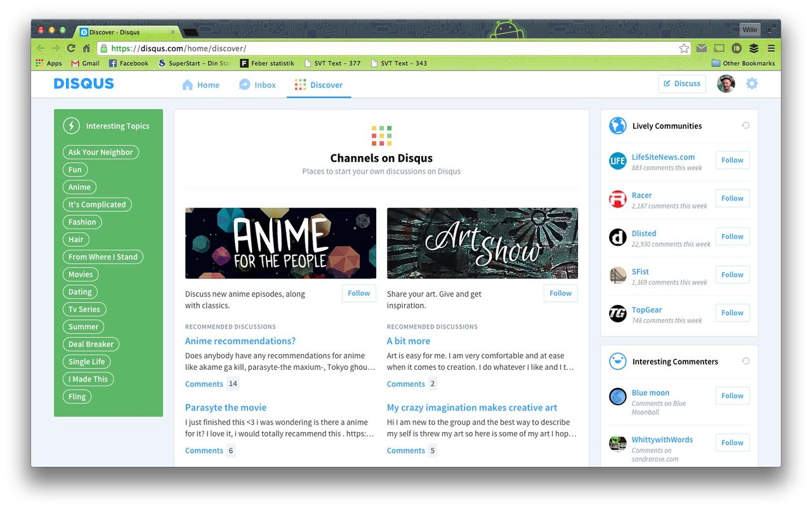The width and height of the screenshot is (812, 510).
Task: Select the Fling topic tag
Action: [x=77, y=396]
